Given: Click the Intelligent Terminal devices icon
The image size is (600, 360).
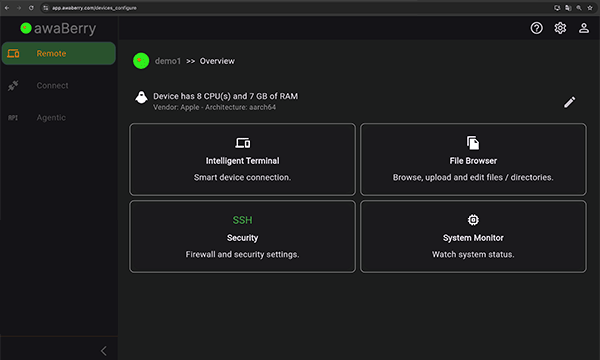Looking at the screenshot, I should (x=242, y=143).
